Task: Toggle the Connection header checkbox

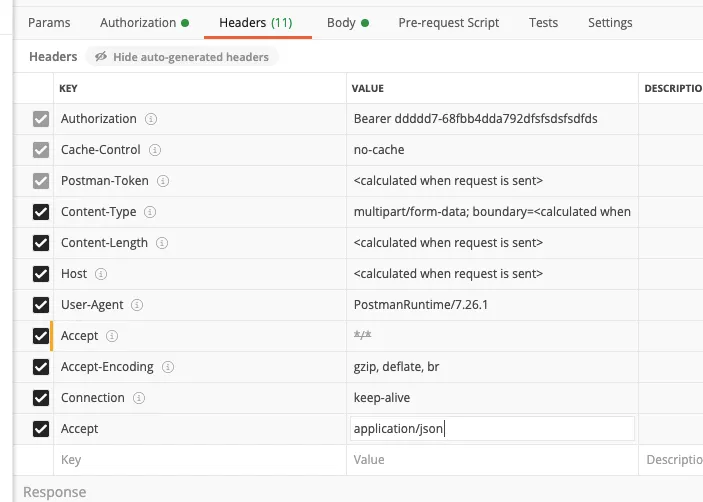Action: point(41,398)
